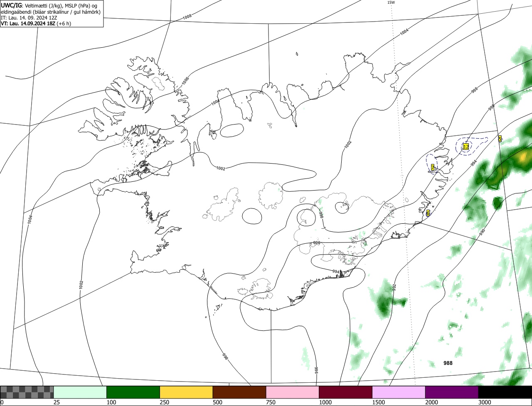The height and width of the screenshot is (406, 532).
Task: Click the bold 988 pressure minimum label
Action: [x=448, y=363]
